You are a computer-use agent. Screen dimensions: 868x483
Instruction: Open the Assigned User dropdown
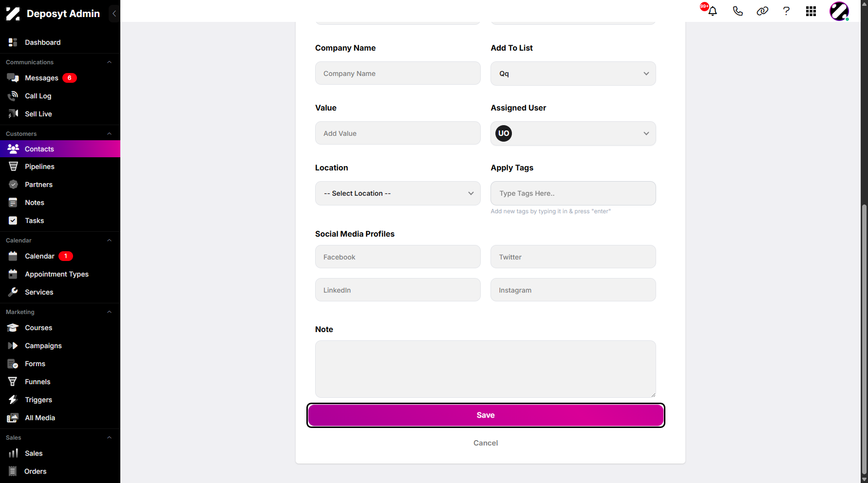click(573, 133)
